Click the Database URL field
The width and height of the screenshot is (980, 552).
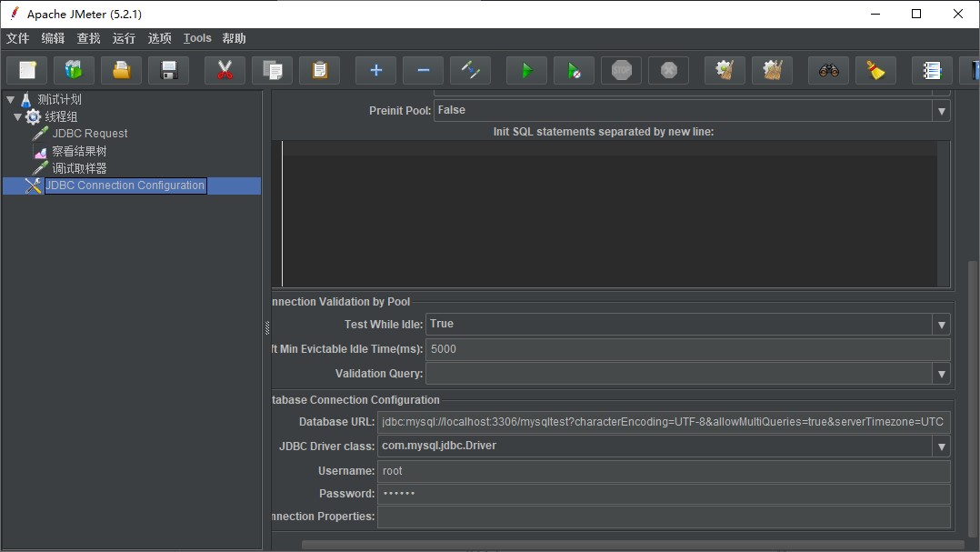664,422
